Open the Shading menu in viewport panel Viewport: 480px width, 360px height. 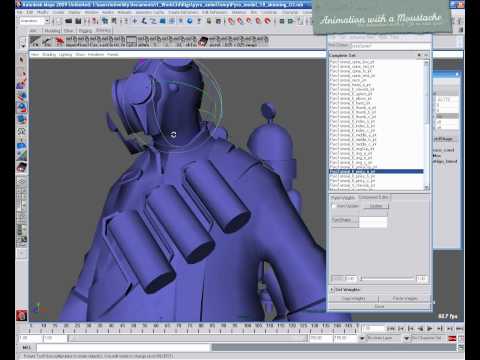[49, 54]
